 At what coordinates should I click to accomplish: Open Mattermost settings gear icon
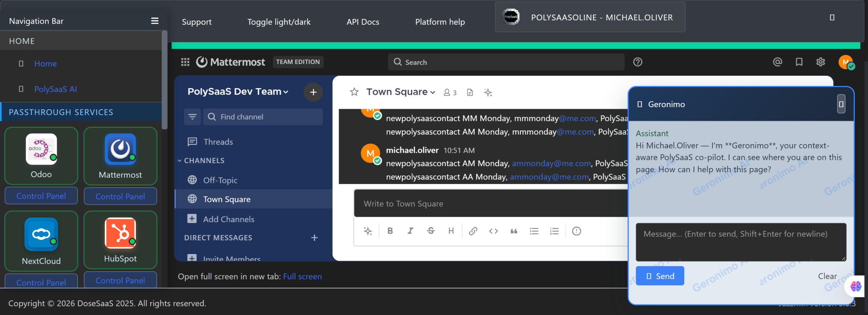pyautogui.click(x=821, y=62)
